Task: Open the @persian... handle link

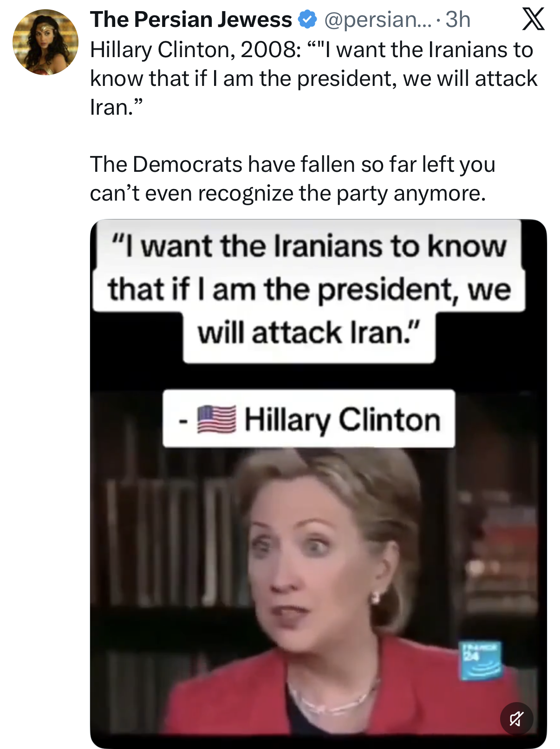Action: [378, 20]
